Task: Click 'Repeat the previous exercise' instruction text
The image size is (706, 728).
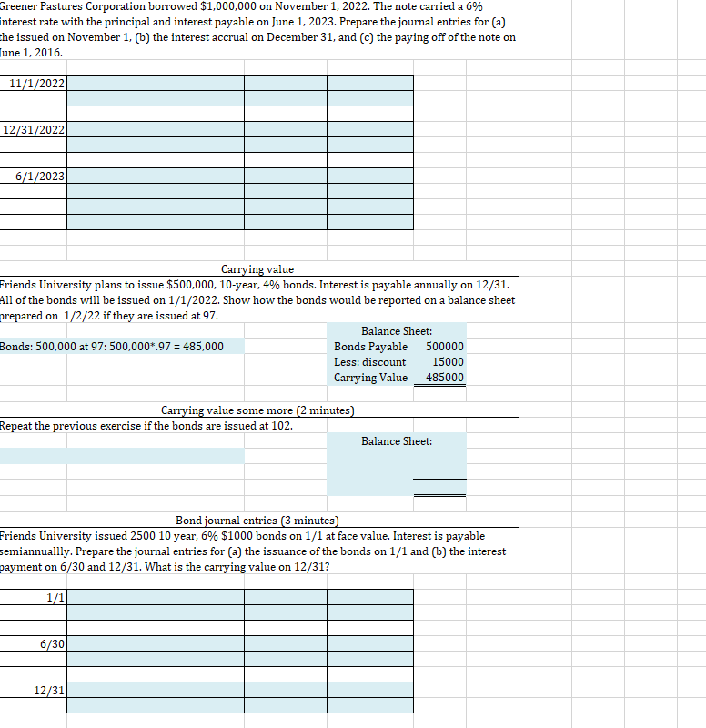Action: pos(146,426)
